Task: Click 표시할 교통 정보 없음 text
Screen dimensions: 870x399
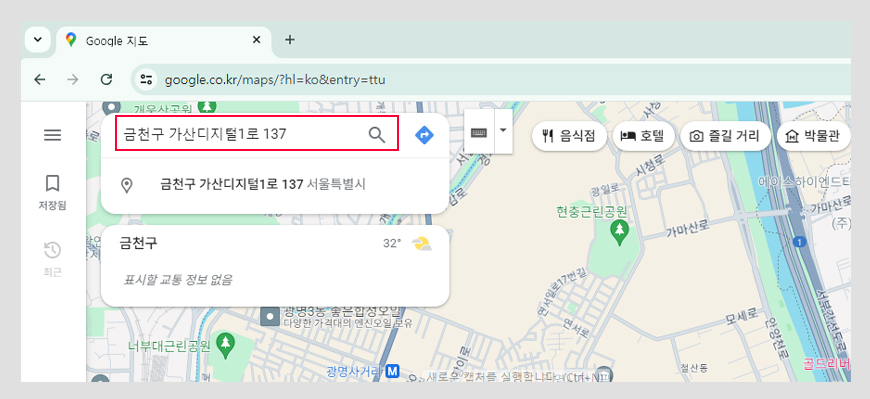Action: coord(178,279)
